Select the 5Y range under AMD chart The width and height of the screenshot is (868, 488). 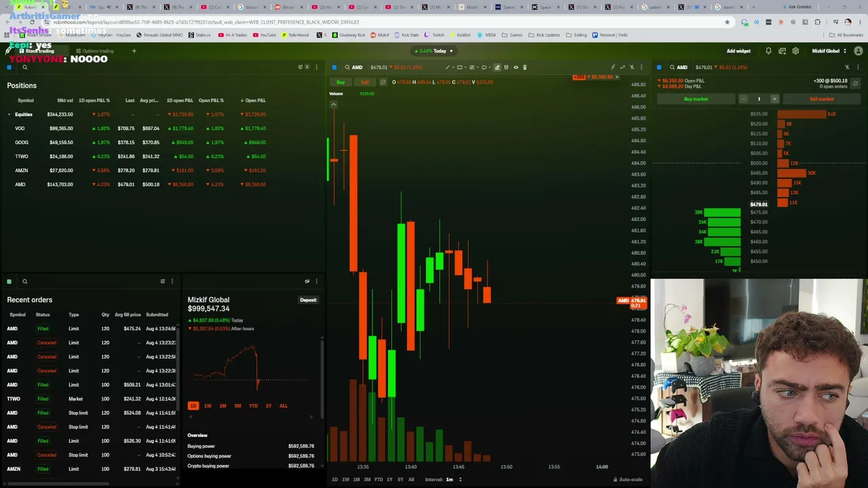click(400, 479)
